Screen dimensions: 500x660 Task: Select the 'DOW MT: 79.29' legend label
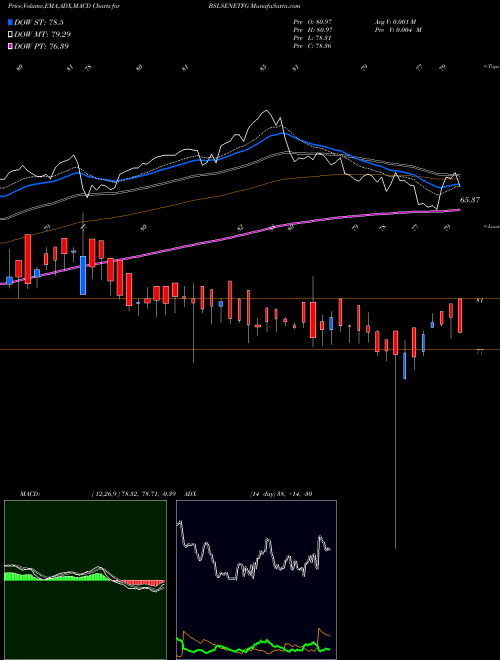pos(42,35)
